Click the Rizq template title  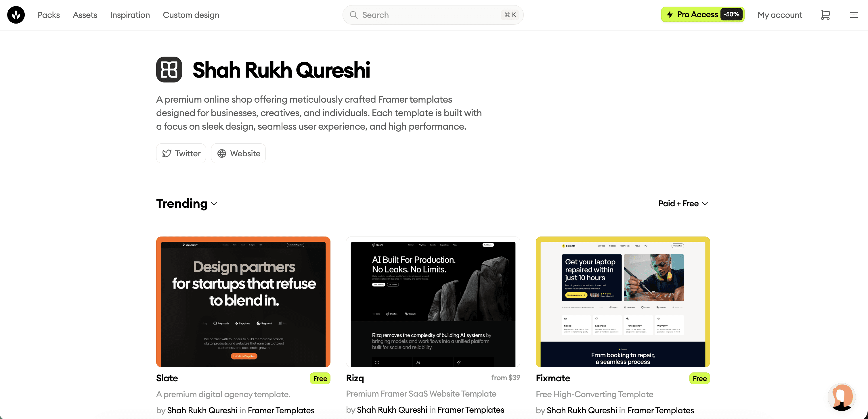click(x=355, y=378)
